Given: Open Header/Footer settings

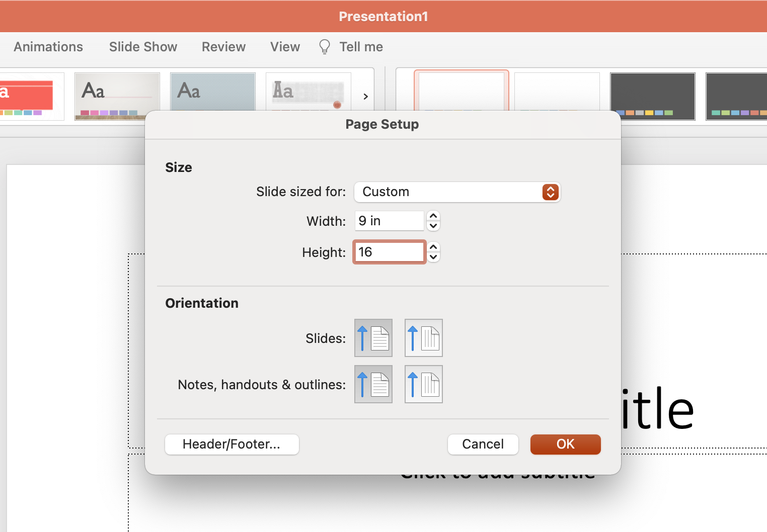Looking at the screenshot, I should point(232,445).
